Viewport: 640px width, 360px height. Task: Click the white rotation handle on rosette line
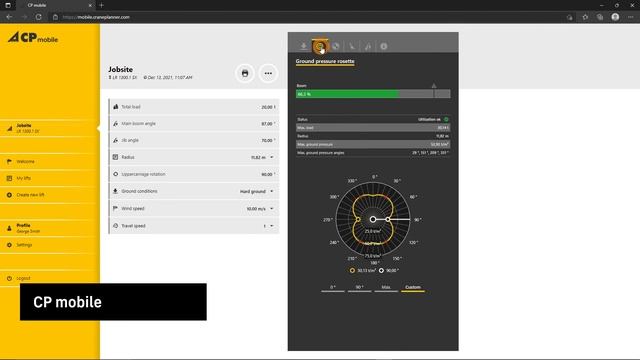click(x=388, y=220)
